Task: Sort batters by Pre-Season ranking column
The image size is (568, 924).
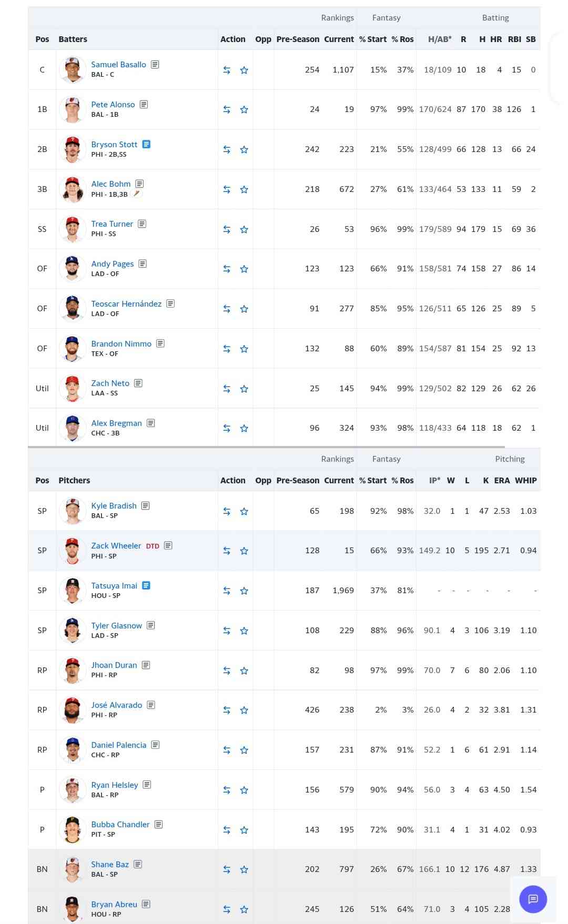Action: [x=298, y=39]
